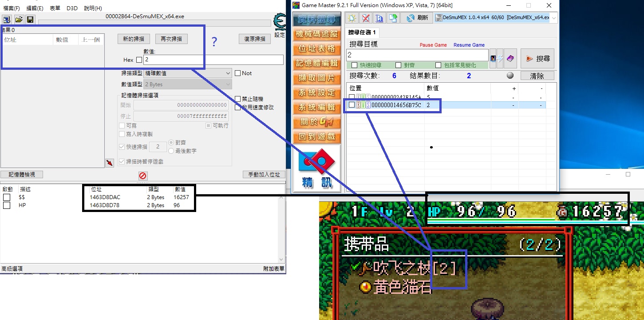Screen dimensions: 644x320
Task: Toggle the Hex checkbox
Action: point(139,60)
